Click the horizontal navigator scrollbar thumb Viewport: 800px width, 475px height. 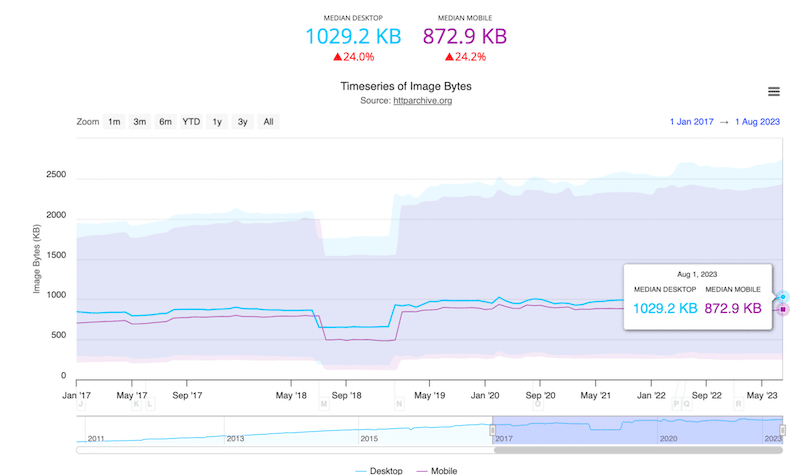click(x=638, y=450)
